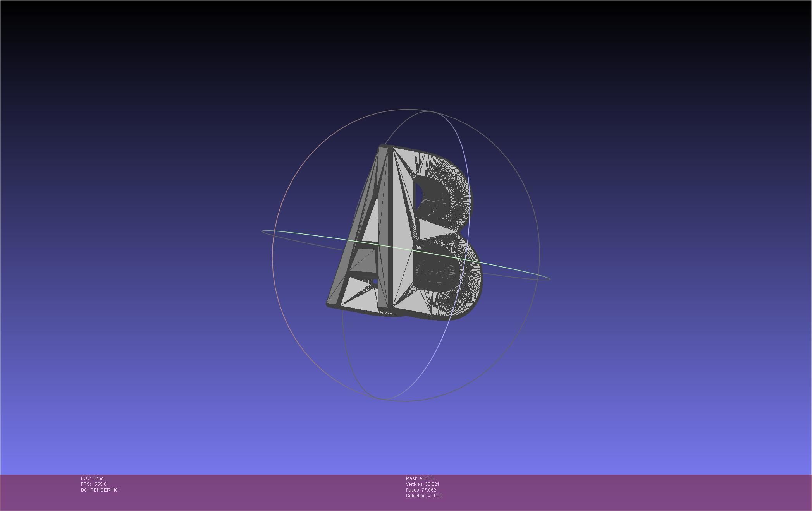Image resolution: width=812 pixels, height=511 pixels.
Task: Click the 'Vertices: 38,521' count
Action: [x=423, y=484]
